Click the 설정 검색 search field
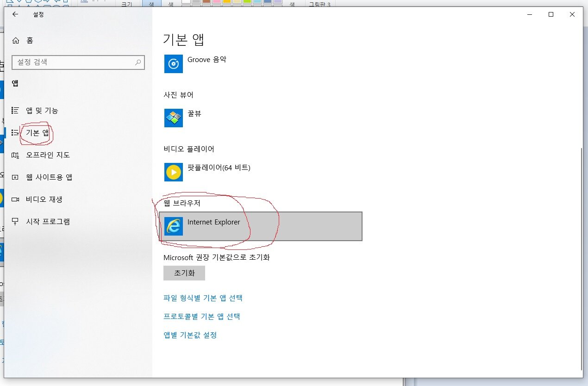Image resolution: width=588 pixels, height=386 pixels. [x=74, y=62]
